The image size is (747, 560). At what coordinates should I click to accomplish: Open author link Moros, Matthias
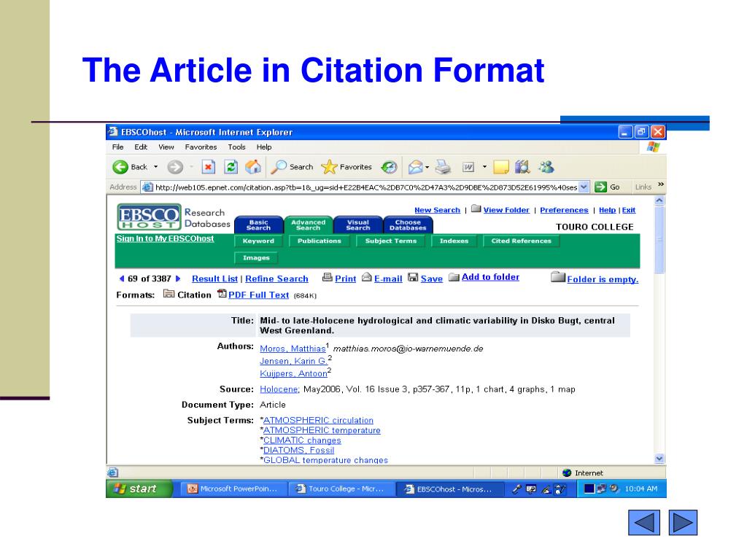[293, 349]
